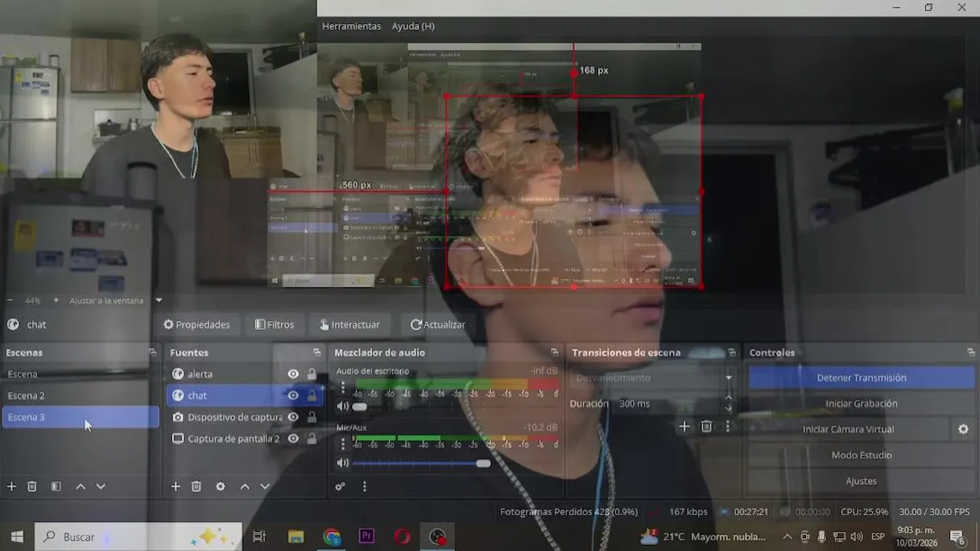Open source properties gear in Fuentes panel

tap(220, 487)
